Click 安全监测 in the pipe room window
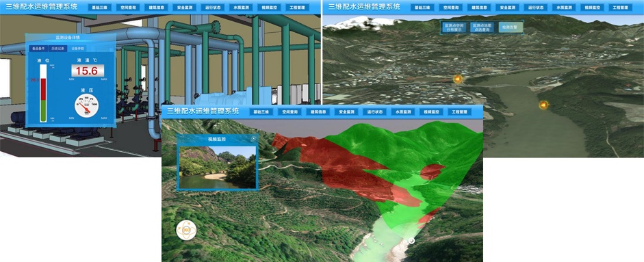 (183, 8)
